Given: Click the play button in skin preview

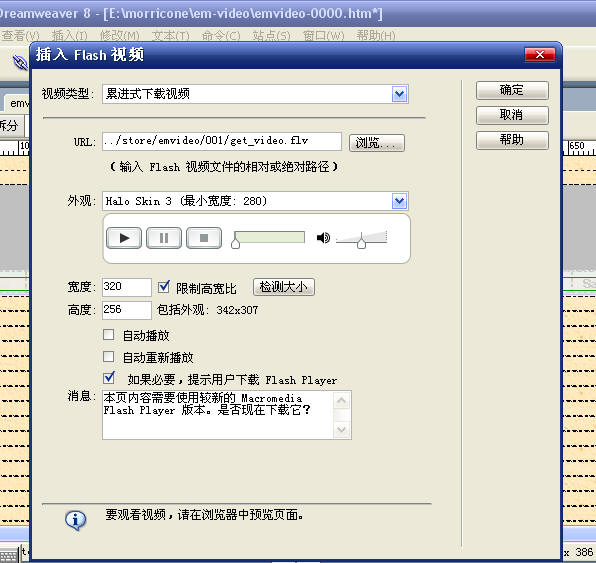Looking at the screenshot, I should [124, 238].
